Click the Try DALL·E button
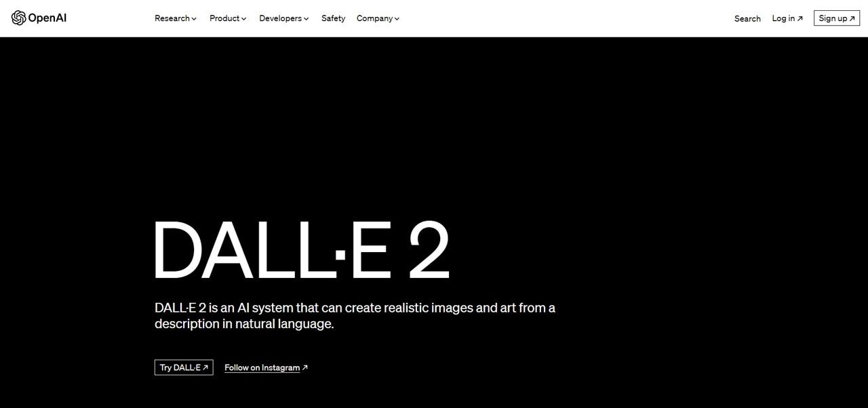This screenshot has width=868, height=408. (x=184, y=367)
